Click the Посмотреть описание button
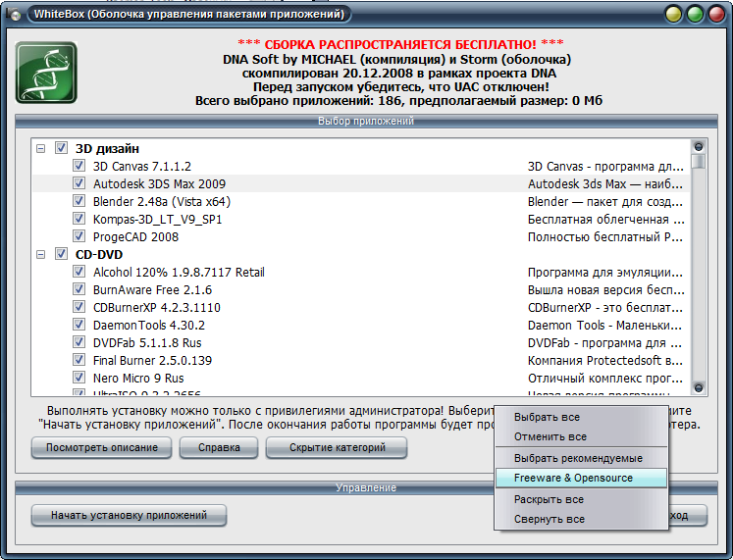 pyautogui.click(x=101, y=447)
